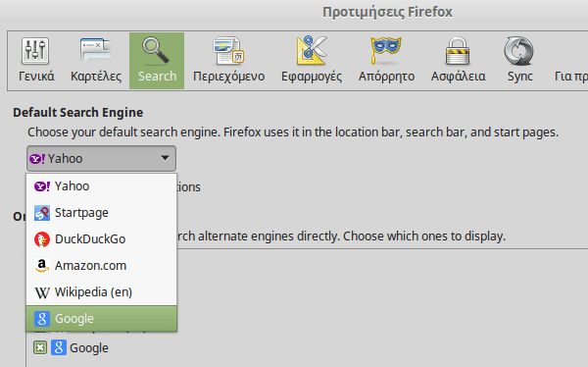
Task: Pick DuckDuckGo as default engine
Action: point(101,239)
